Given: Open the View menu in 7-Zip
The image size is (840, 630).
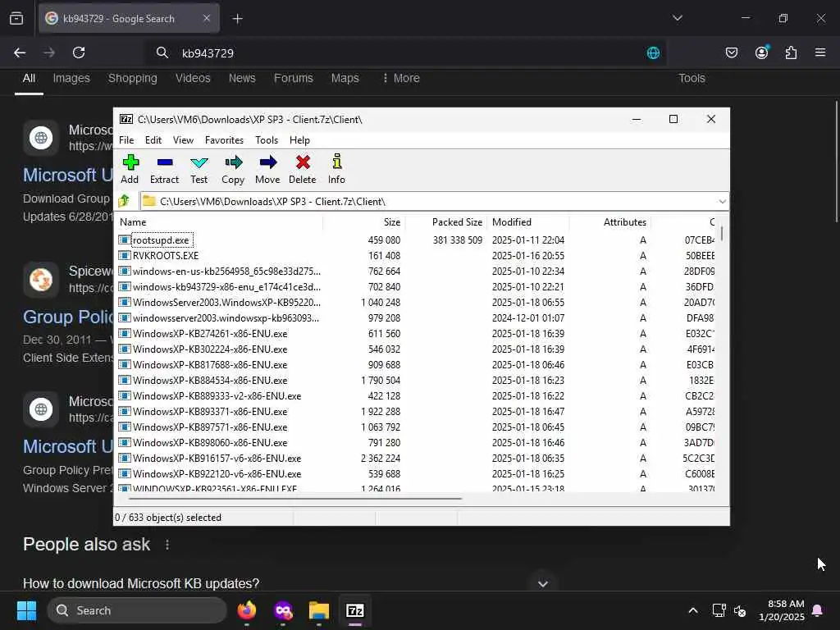Looking at the screenshot, I should (x=183, y=139).
